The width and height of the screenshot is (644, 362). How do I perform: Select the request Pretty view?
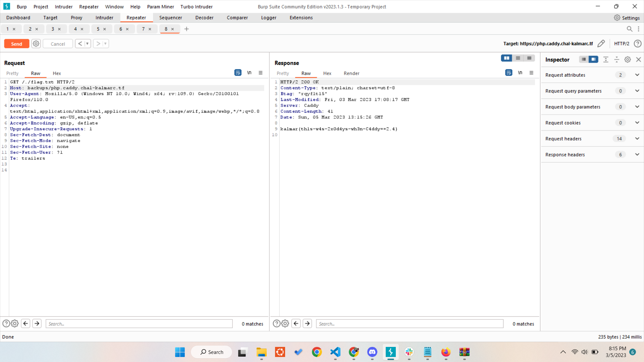point(12,73)
